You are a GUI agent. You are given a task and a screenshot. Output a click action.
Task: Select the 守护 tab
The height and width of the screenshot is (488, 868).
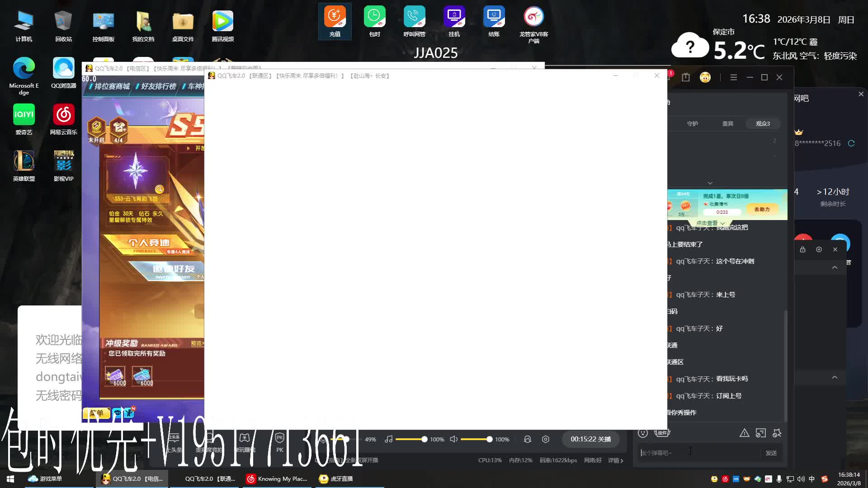coord(692,123)
